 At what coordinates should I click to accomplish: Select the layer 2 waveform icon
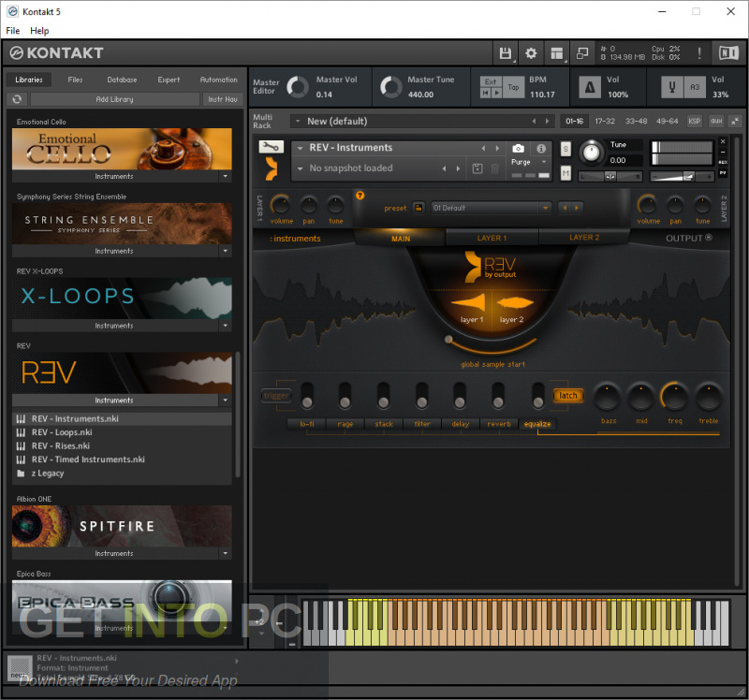[x=515, y=303]
